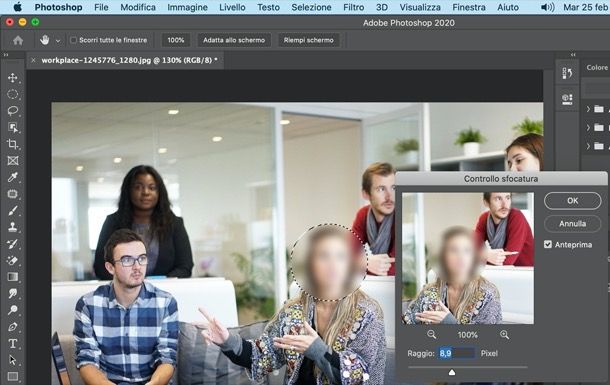
Task: Expand the middle swatch folder group
Action: coord(589,128)
